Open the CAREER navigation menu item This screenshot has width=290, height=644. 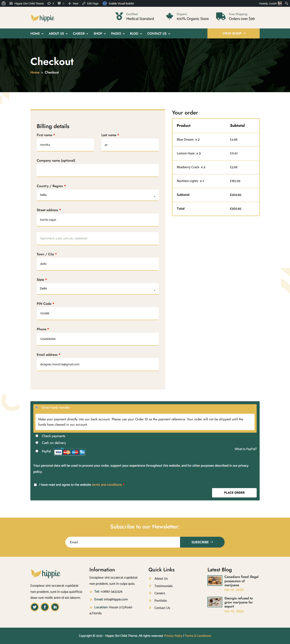80,34
